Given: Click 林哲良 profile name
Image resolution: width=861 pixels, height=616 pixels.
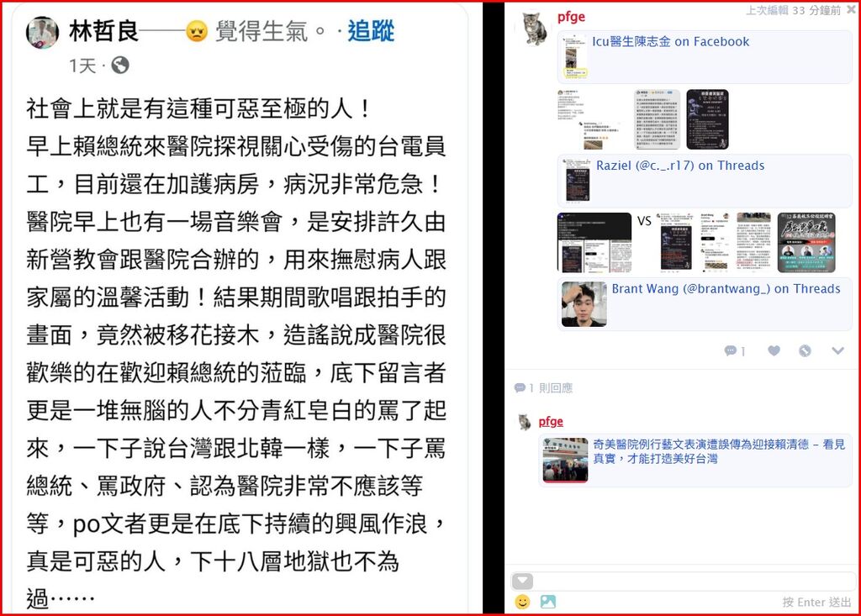Looking at the screenshot, I should (103, 31).
